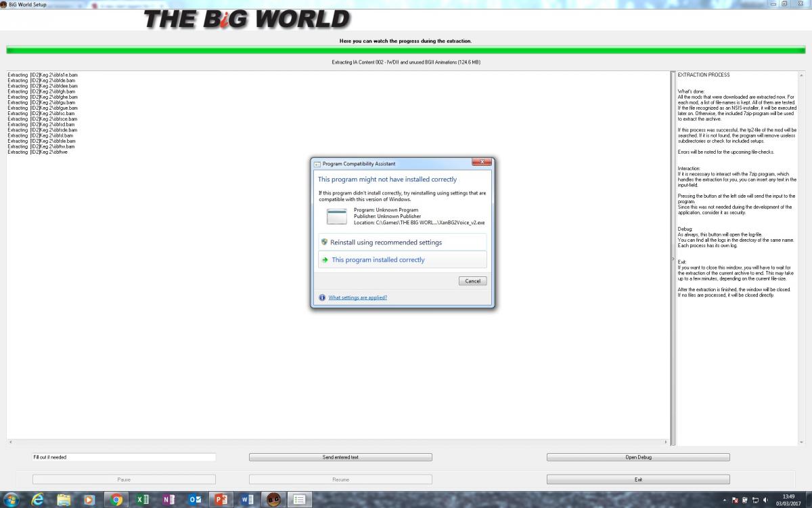Open Outlook from the taskbar

pyautogui.click(x=195, y=500)
